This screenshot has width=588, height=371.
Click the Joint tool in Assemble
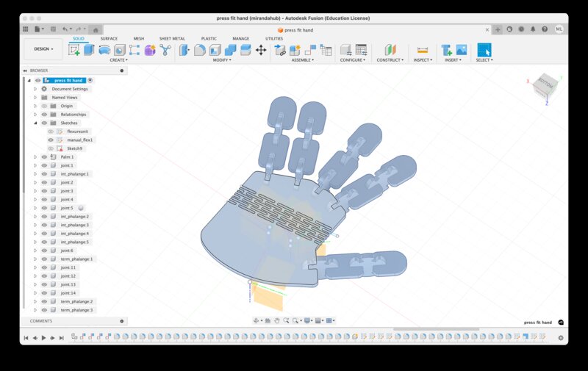[x=279, y=50]
